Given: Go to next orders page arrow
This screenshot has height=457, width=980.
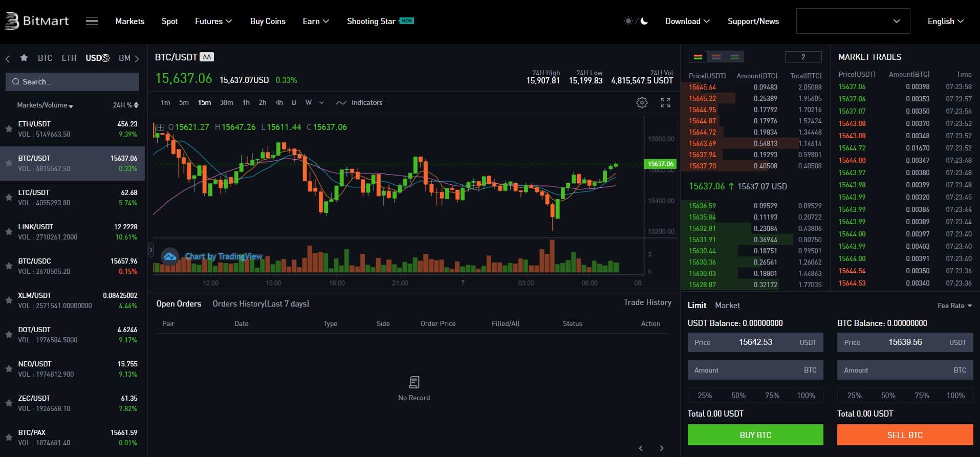Looking at the screenshot, I should pyautogui.click(x=662, y=448).
